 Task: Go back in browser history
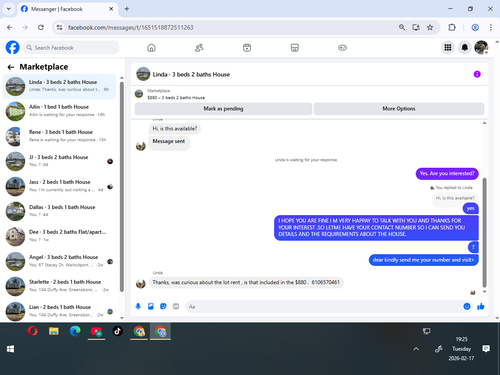[10, 27]
